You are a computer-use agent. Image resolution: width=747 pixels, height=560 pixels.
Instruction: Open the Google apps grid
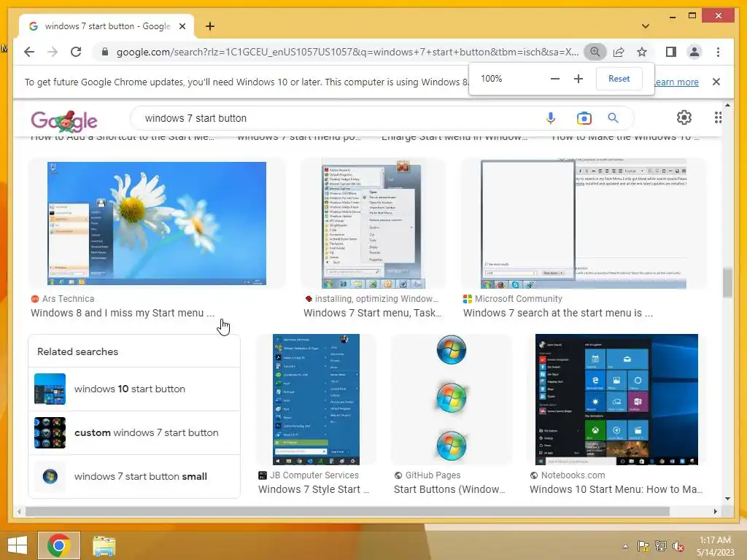(718, 117)
